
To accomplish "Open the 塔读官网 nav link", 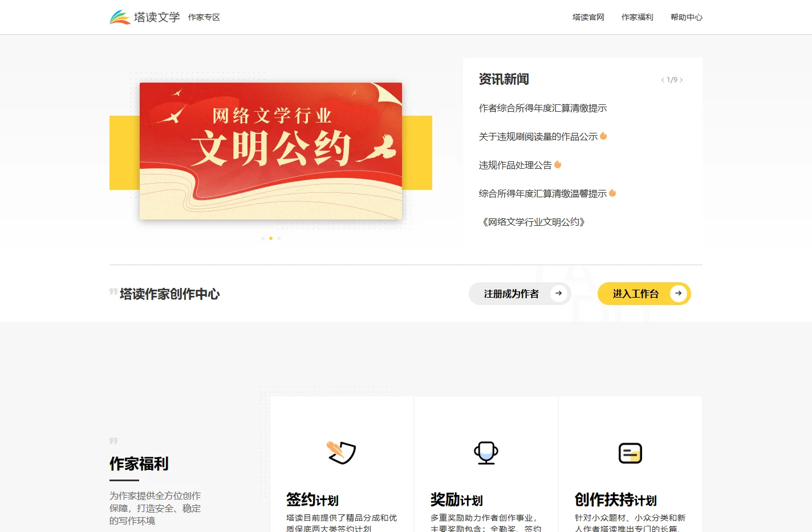I will coord(588,17).
